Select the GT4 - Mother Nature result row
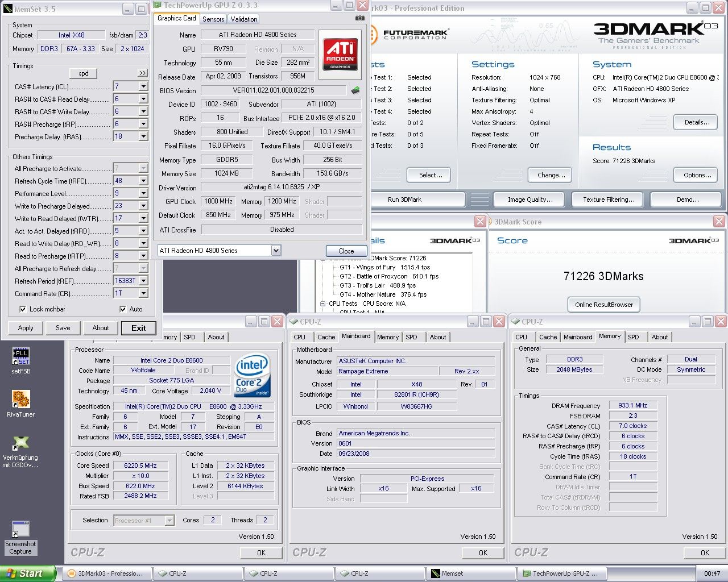 coord(384,294)
